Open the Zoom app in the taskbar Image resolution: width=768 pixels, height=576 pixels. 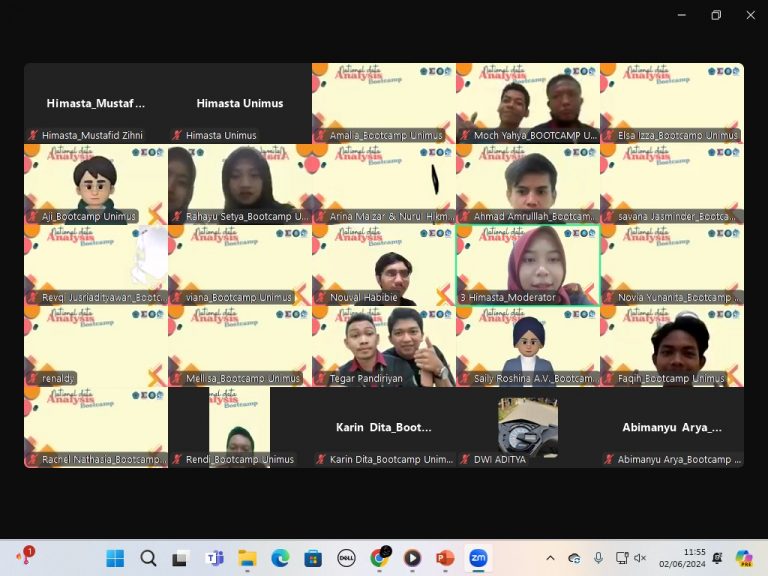tap(478, 558)
